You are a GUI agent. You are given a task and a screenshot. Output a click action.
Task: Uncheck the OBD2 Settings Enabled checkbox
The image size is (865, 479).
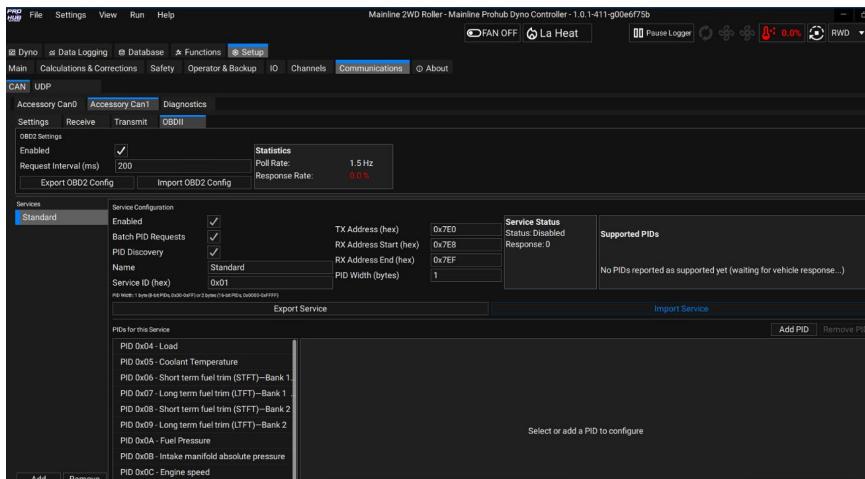(x=122, y=151)
